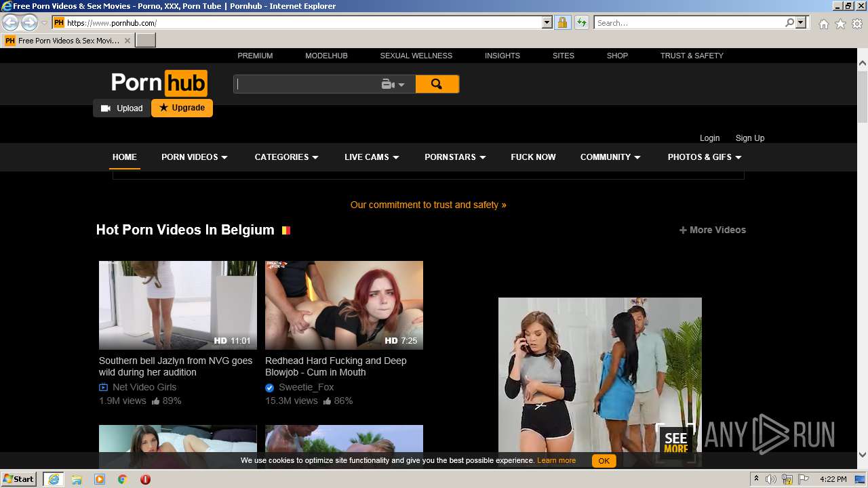Select the open browser tab
The height and width of the screenshot is (488, 868).
click(68, 41)
